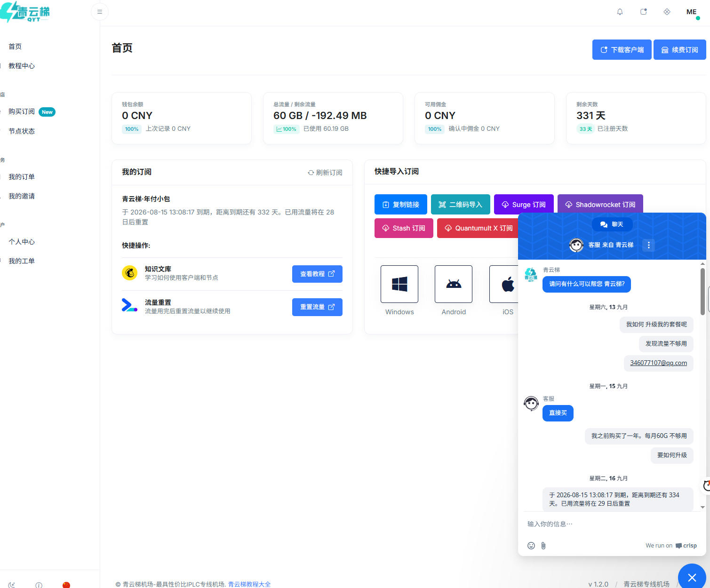Open the emoji picker in chat
The image size is (710, 588).
[x=531, y=546]
